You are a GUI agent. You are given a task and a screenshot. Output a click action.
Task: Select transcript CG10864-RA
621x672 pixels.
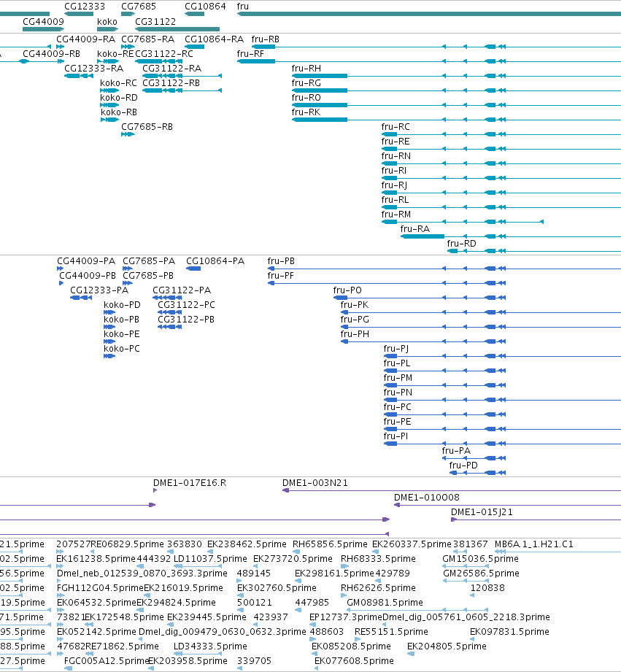(x=214, y=39)
